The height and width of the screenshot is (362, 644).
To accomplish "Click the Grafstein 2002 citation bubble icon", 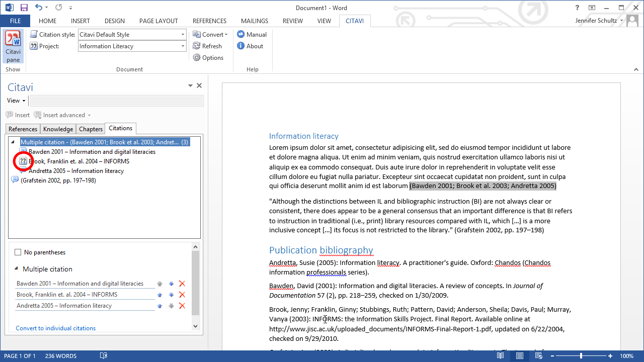I will 15,180.
